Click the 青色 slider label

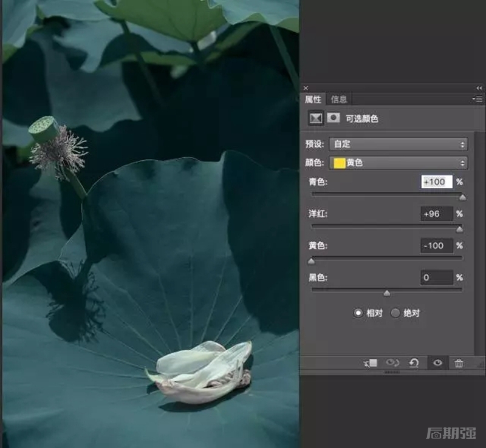pos(318,182)
